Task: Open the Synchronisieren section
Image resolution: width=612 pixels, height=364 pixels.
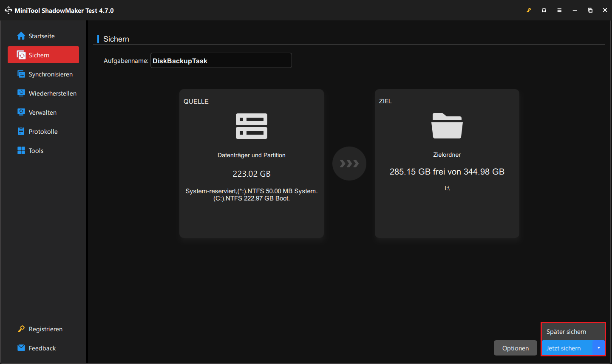Action: tap(50, 74)
